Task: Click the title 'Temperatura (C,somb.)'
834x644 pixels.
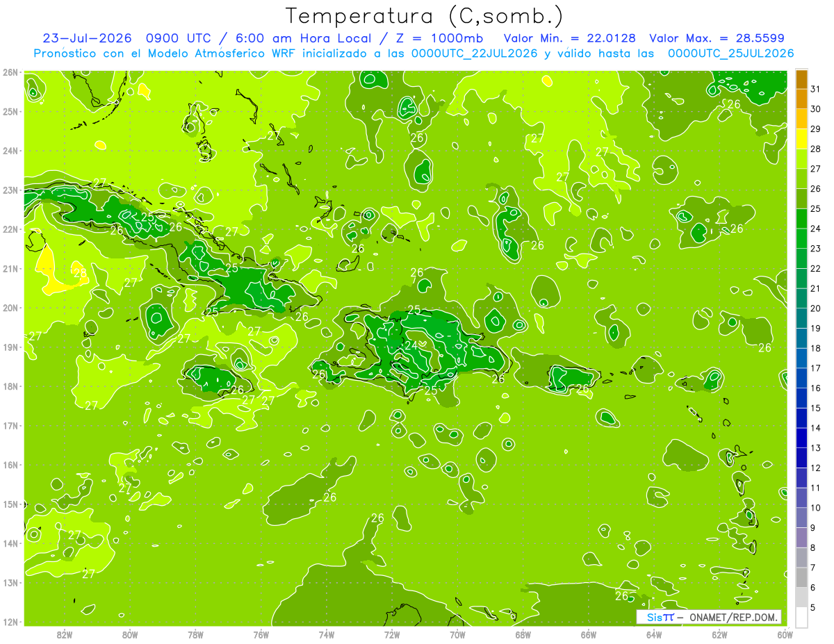Action: [425, 15]
